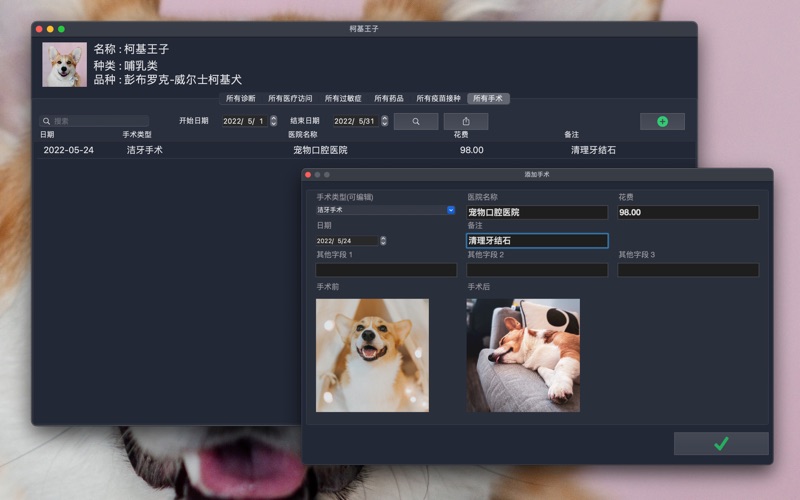Sort by the 备注 column header
The width and height of the screenshot is (800, 500).
point(571,135)
